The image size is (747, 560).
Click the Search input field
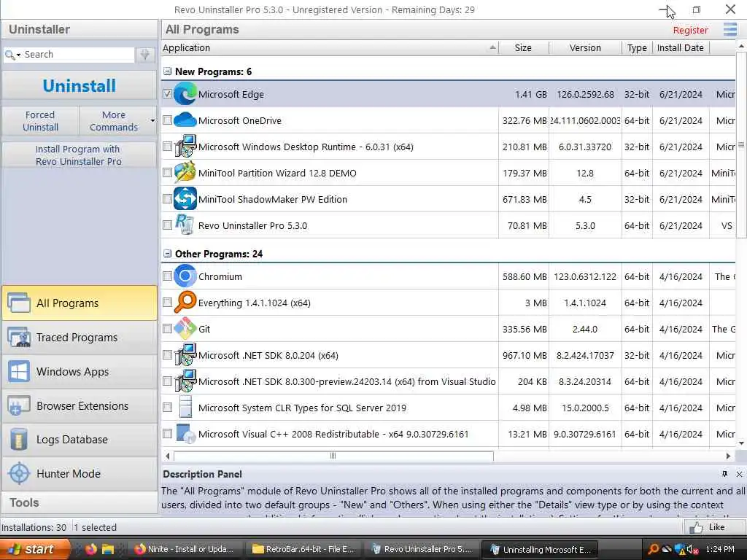coord(77,55)
